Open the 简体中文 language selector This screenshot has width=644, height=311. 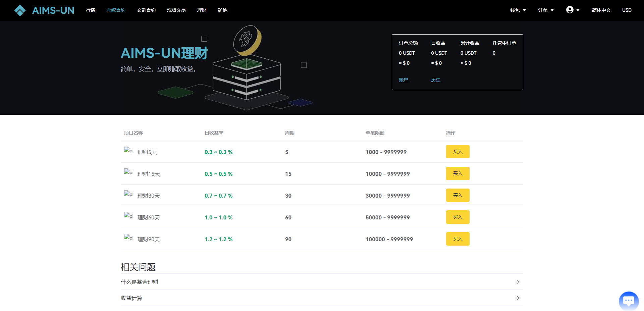(x=601, y=10)
